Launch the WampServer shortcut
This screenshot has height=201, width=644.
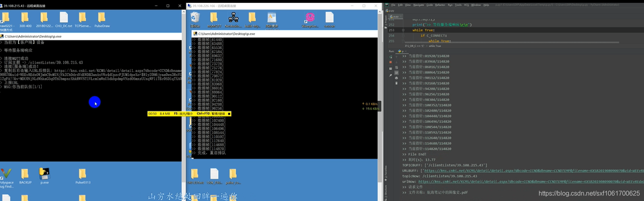(310, 20)
